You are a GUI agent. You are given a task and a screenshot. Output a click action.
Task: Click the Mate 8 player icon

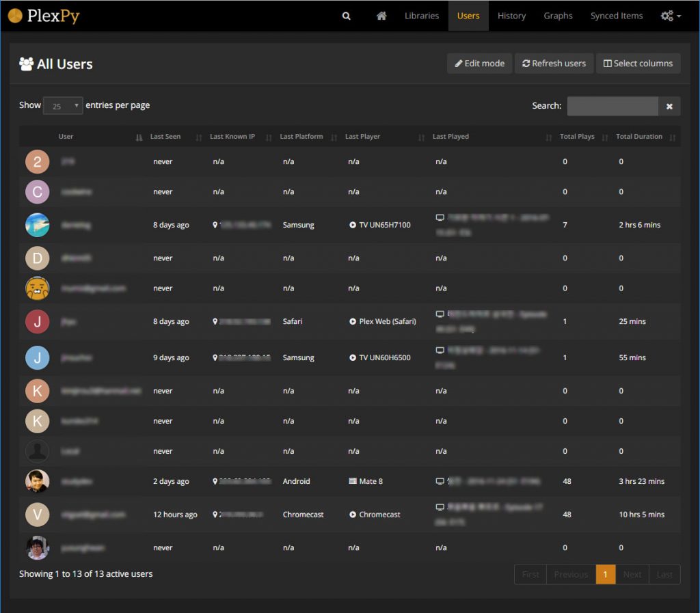coord(353,481)
